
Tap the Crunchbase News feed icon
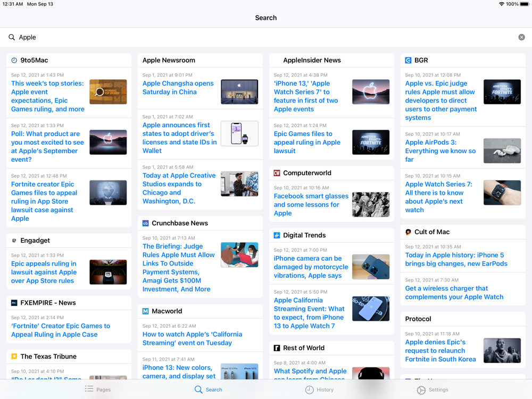145,223
